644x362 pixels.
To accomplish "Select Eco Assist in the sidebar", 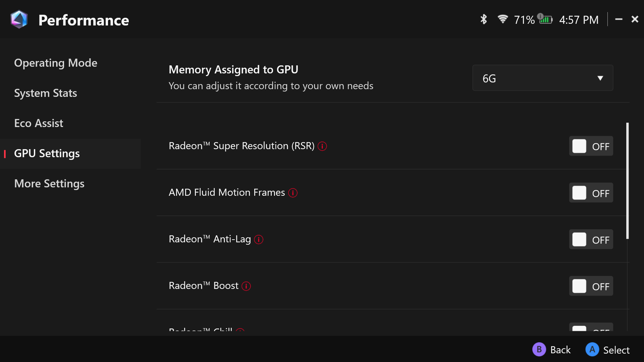I will pos(39,123).
